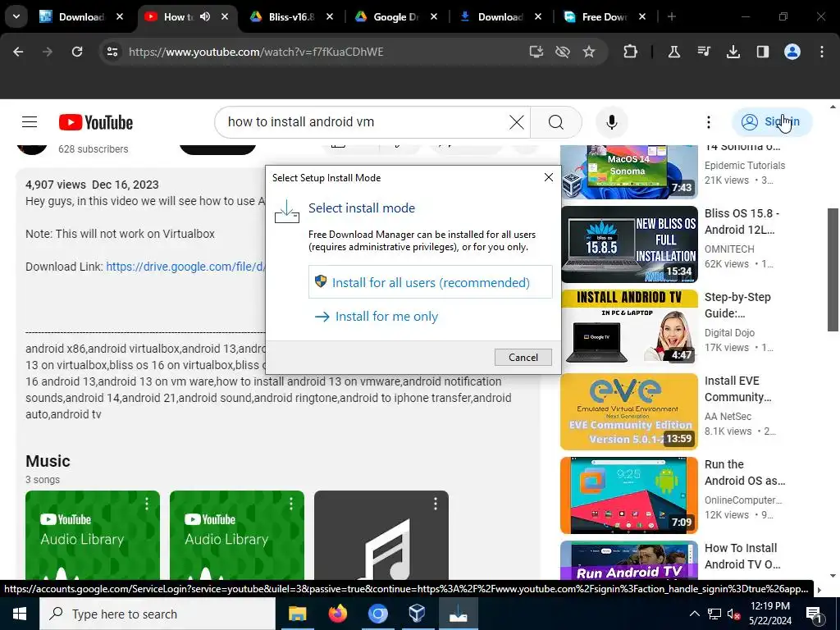The image size is (840, 630).
Task: View site information icon in address bar
Action: tap(112, 52)
